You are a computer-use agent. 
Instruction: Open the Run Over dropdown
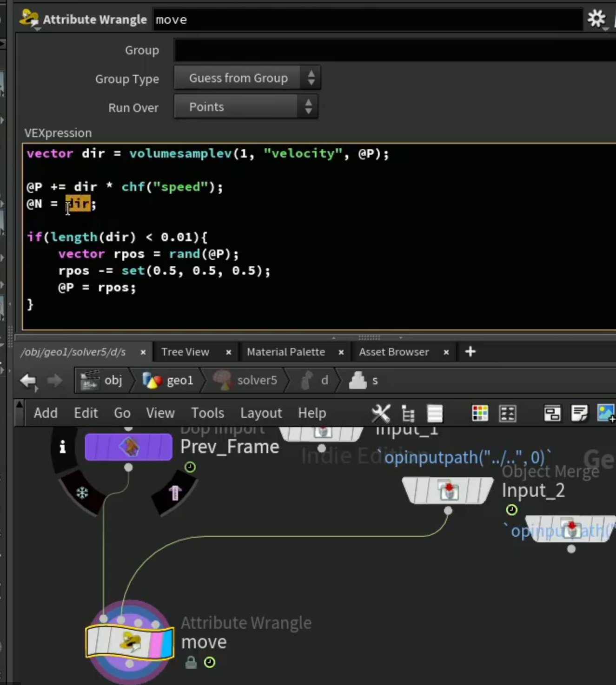(x=246, y=107)
